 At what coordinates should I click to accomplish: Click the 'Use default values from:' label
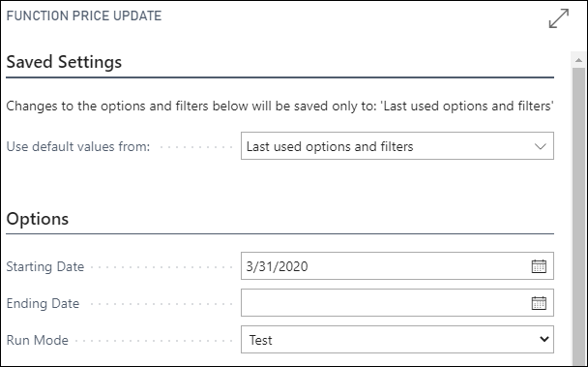click(78, 146)
